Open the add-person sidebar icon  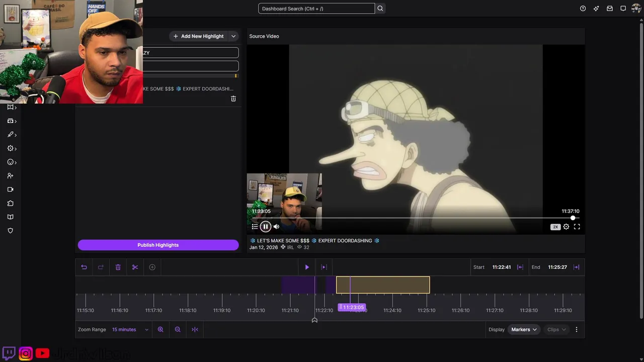[10, 176]
